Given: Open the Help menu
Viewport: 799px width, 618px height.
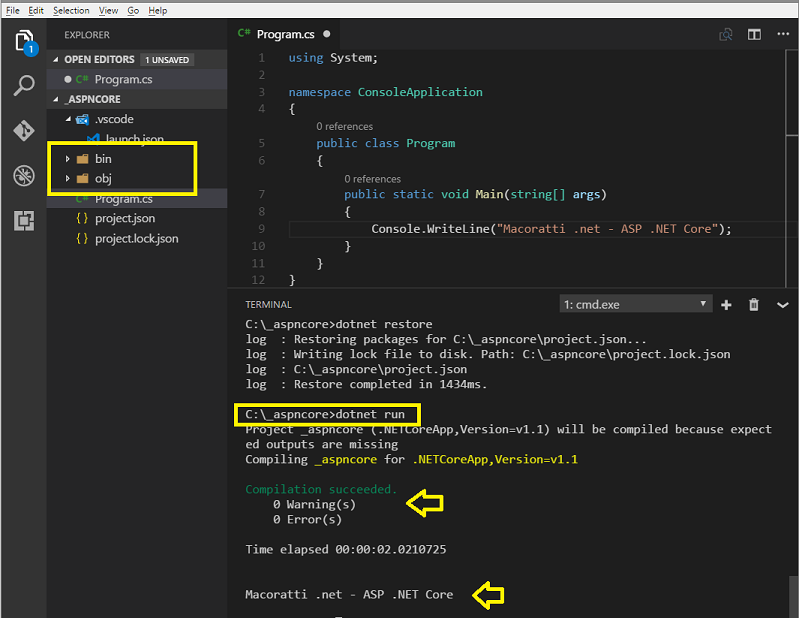Looking at the screenshot, I should (157, 10).
